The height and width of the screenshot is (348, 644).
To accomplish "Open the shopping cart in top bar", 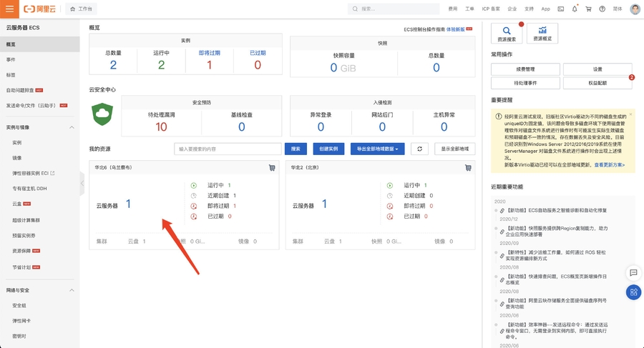I will click(588, 9).
